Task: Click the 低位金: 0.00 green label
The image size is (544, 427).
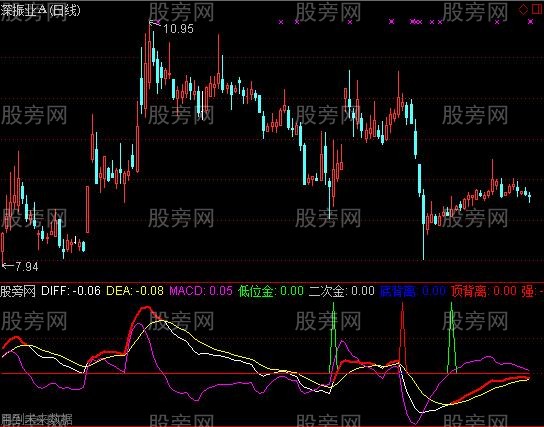Action: click(x=271, y=291)
